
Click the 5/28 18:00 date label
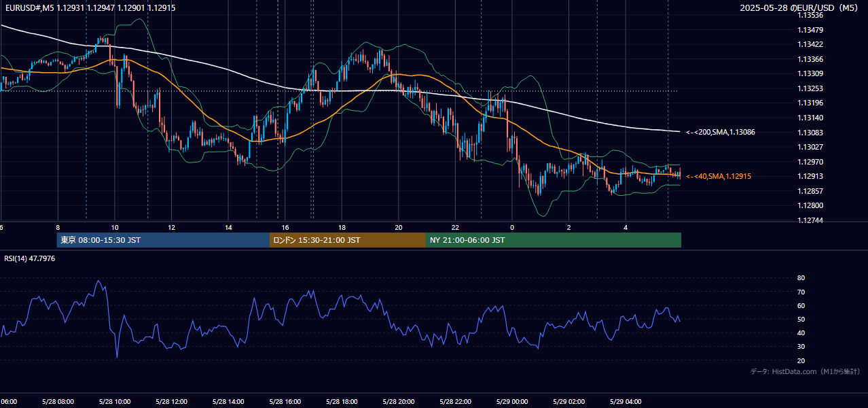[x=342, y=402]
